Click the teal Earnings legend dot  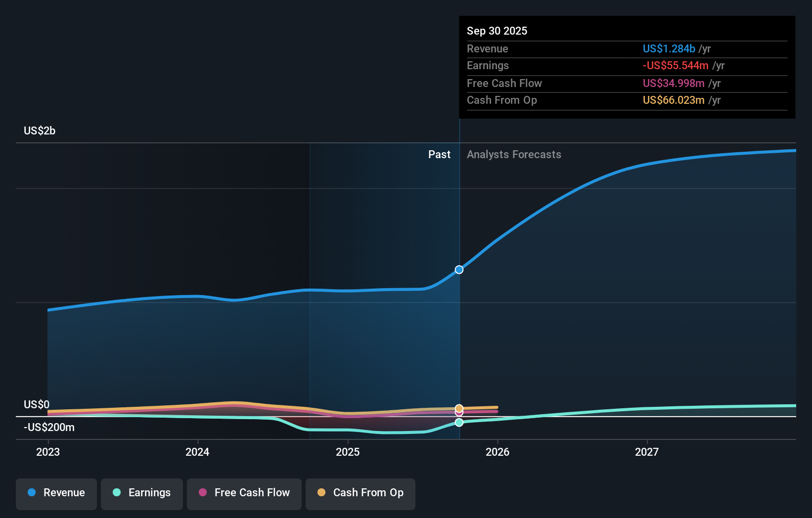(x=116, y=493)
